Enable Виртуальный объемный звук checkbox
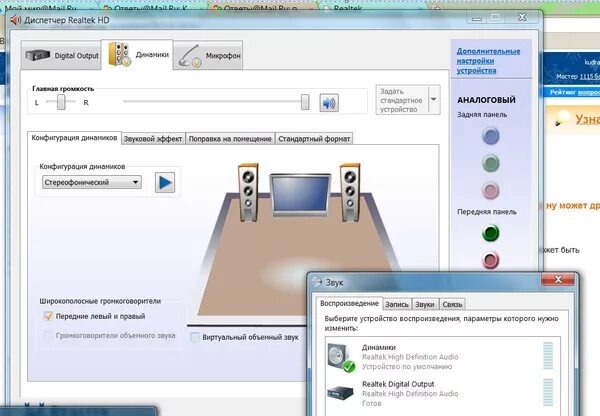The height and width of the screenshot is (416, 600). [x=195, y=337]
